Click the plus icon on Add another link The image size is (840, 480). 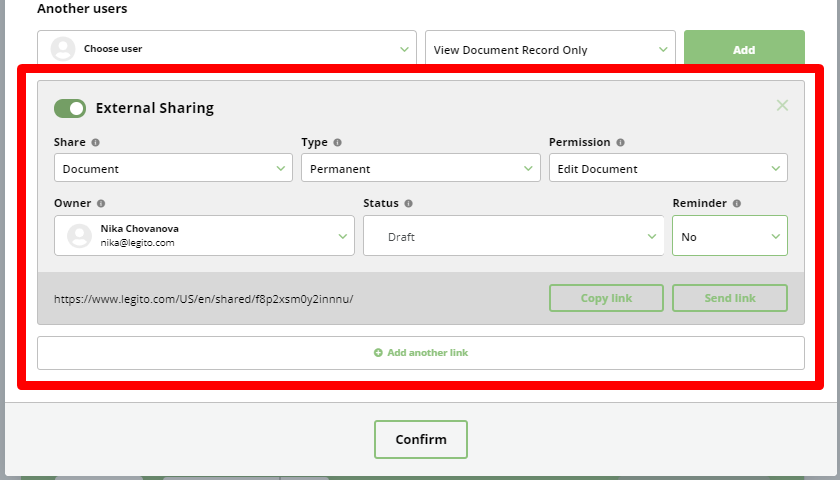378,352
